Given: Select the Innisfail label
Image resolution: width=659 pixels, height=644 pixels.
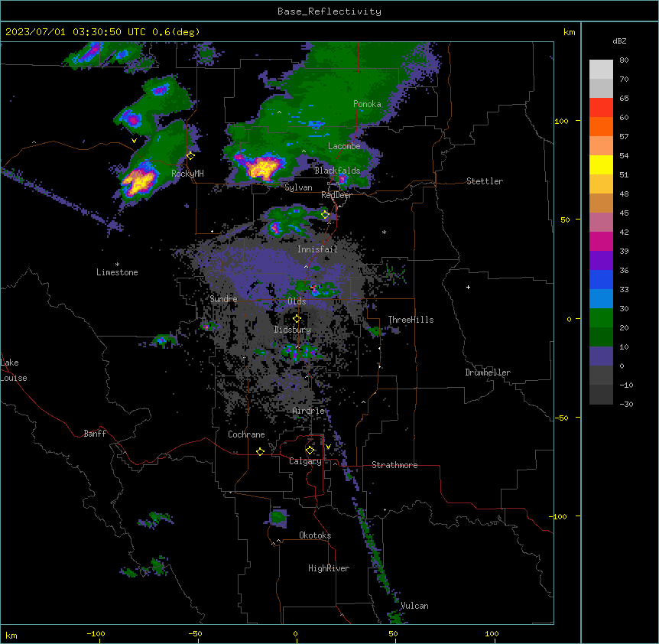Looking at the screenshot, I should [317, 249].
